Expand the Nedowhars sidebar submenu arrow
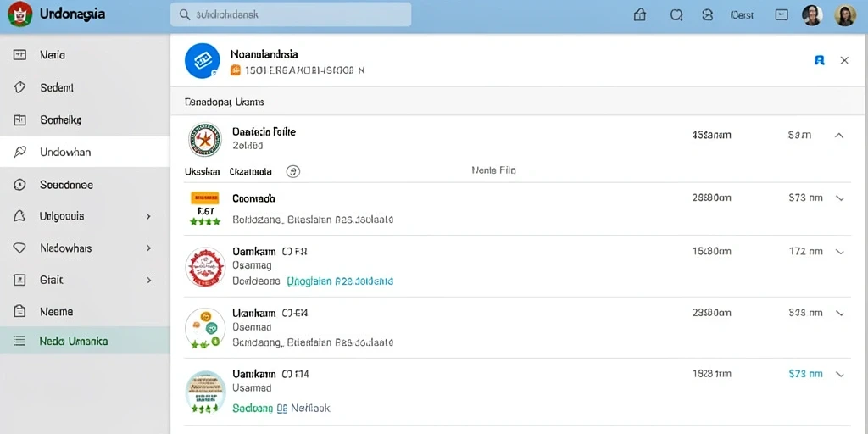Screen dimensions: 868x434 148,248
